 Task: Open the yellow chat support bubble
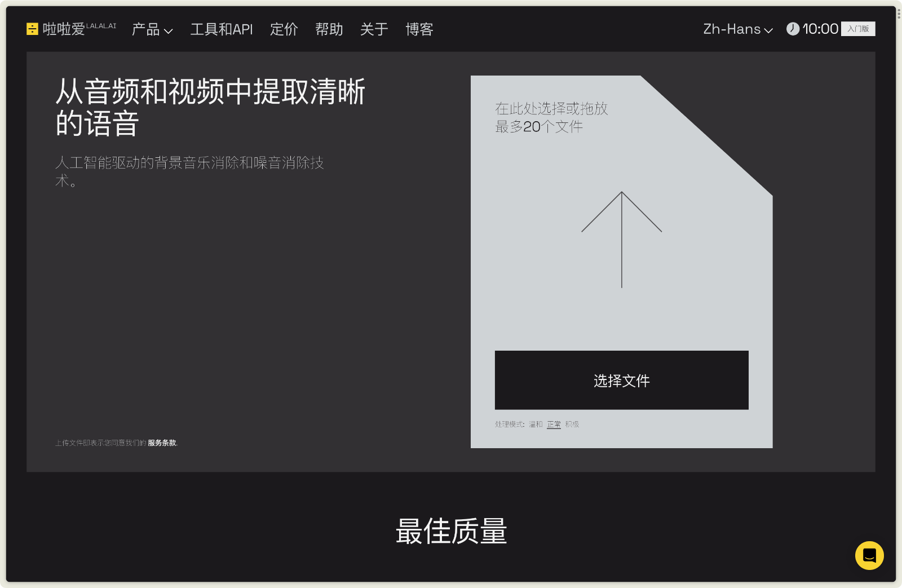(x=869, y=555)
